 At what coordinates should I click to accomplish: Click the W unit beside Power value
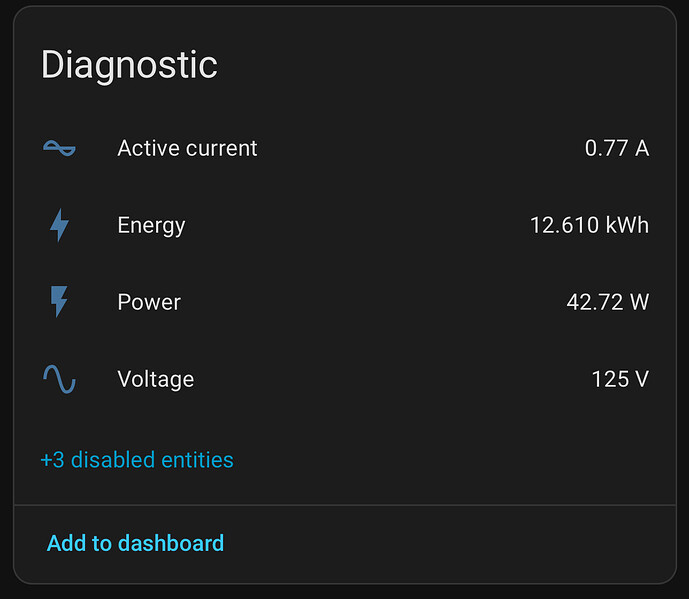639,302
